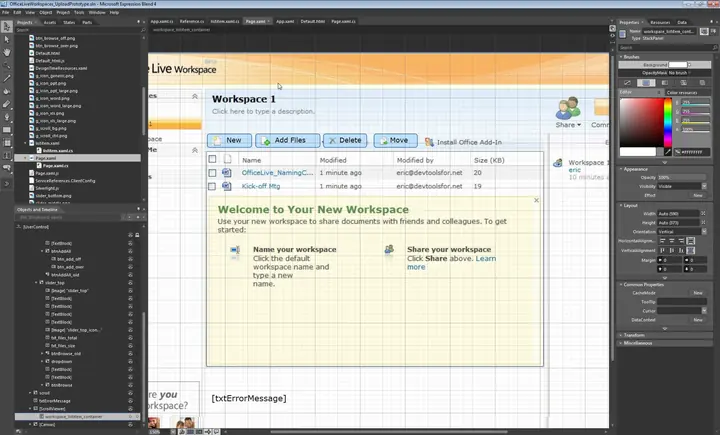Switch to the Assets tab
The height and width of the screenshot is (435, 720).
tap(50, 22)
